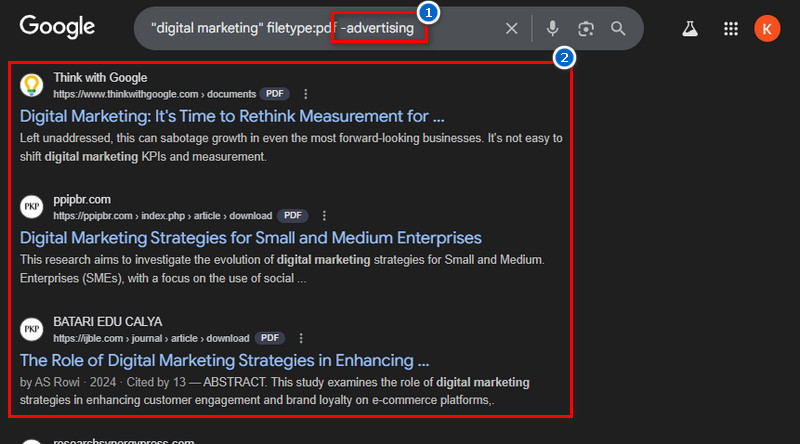Image resolution: width=800 pixels, height=444 pixels.
Task: Click the BATARI EDU CALYA favicon
Action: coord(32,330)
